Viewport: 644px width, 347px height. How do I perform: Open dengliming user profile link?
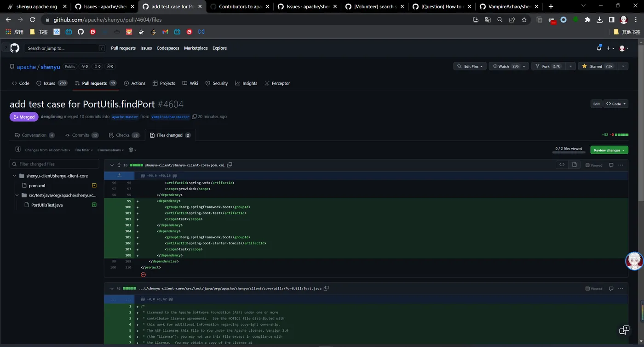point(52,117)
